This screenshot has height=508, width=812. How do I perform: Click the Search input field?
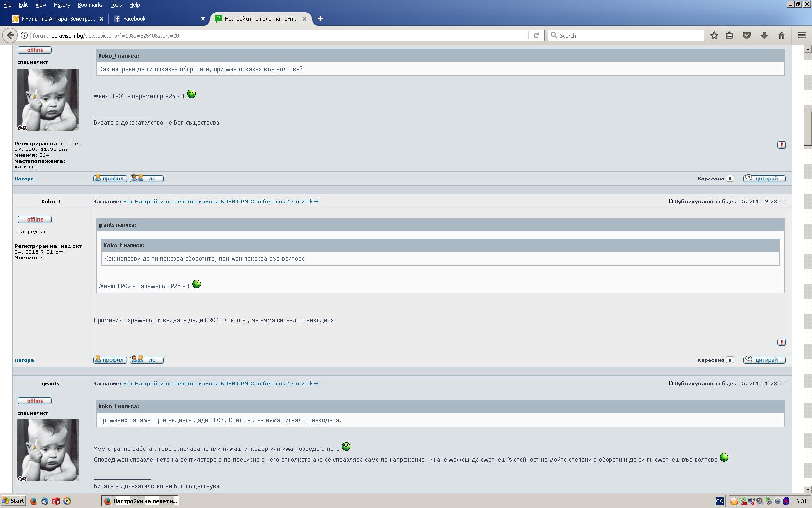point(628,35)
